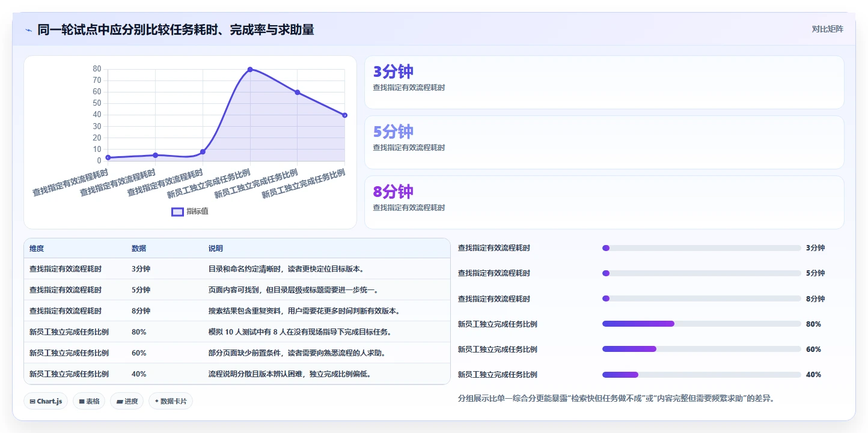Click the y-axis label 30 on chart
Screen dimensions: 868x433
coord(97,126)
